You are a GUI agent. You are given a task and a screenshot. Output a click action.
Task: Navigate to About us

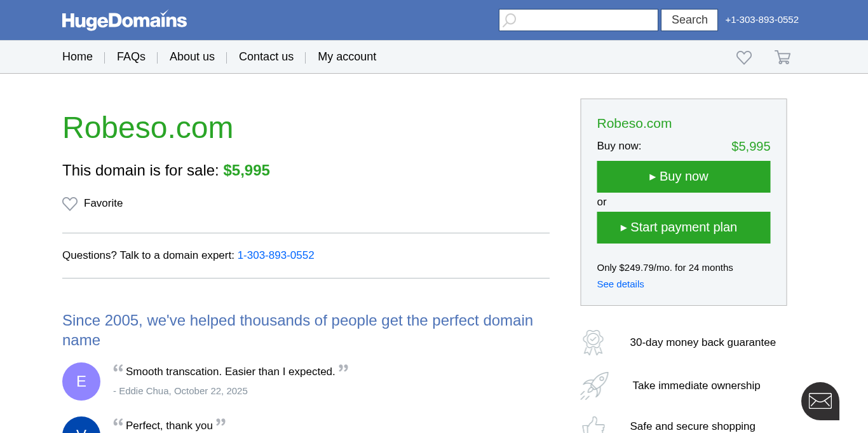192,57
